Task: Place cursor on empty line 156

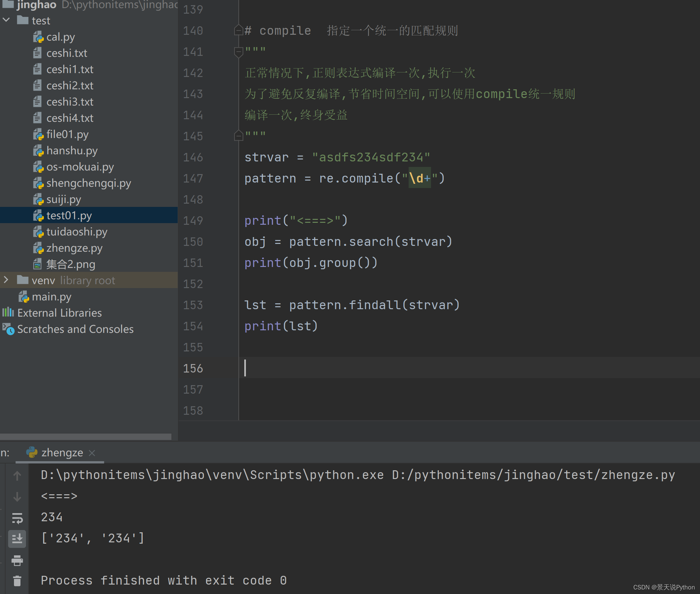Action: (x=469, y=368)
